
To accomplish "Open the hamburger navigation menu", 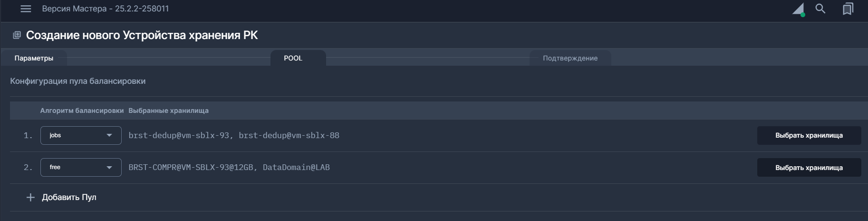I will tap(26, 9).
